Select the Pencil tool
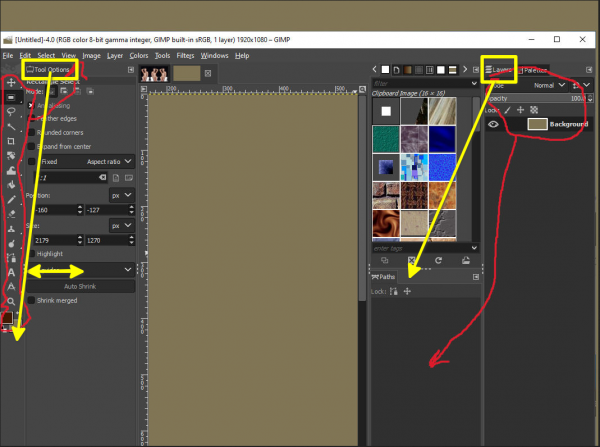The image size is (600, 447). [x=11, y=199]
